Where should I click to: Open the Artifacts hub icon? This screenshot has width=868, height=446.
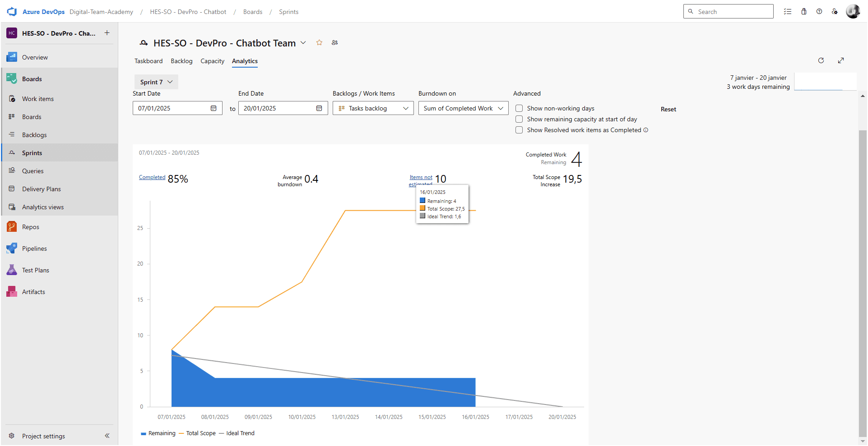[x=12, y=292]
